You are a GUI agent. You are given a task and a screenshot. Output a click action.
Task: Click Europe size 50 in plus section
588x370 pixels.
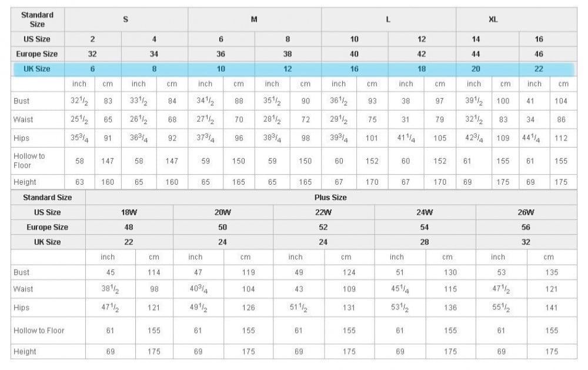tap(223, 227)
